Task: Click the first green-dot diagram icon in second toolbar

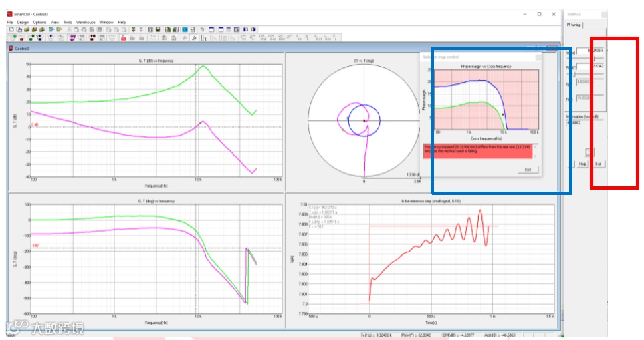Action: (x=13, y=37)
